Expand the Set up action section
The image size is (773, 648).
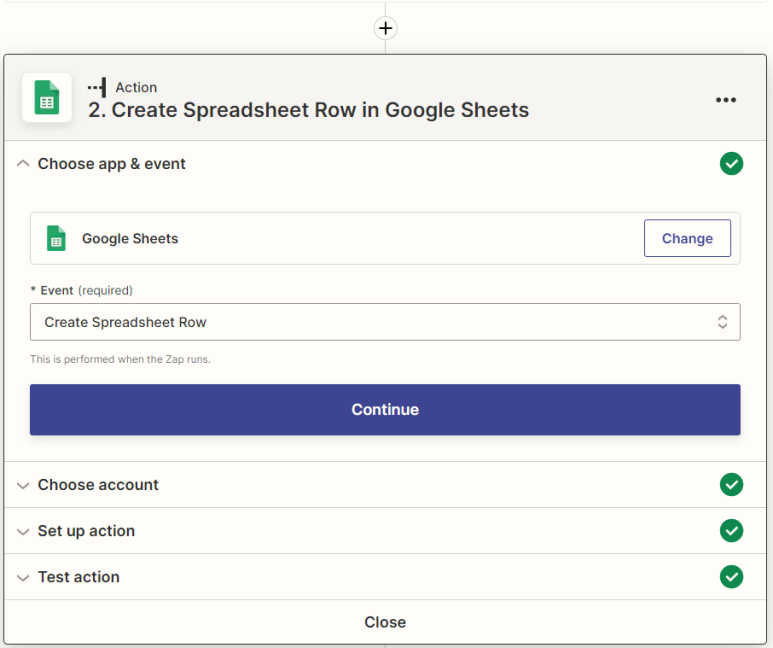click(x=23, y=531)
